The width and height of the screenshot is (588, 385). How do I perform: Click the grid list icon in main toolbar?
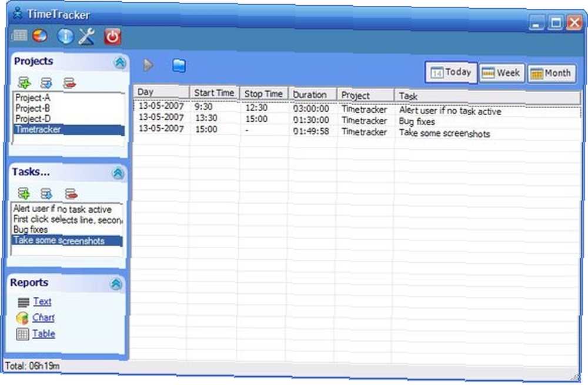coord(19,36)
